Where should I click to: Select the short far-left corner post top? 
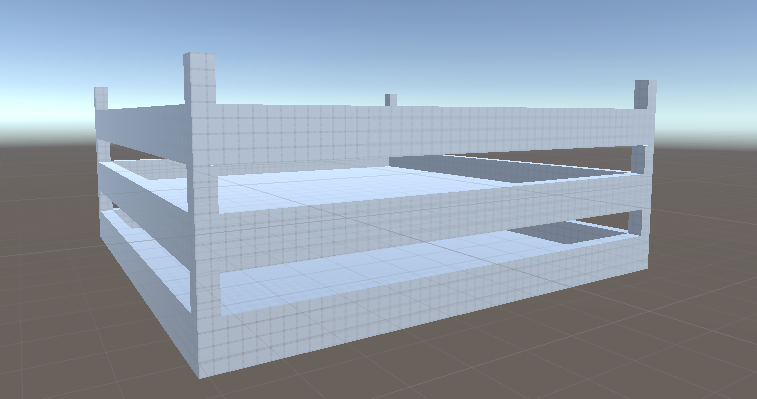point(101,99)
